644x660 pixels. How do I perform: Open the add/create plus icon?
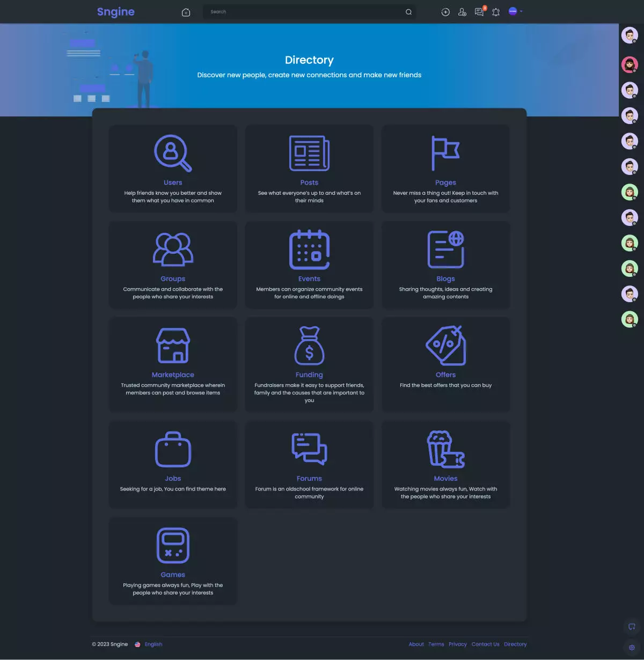(445, 12)
